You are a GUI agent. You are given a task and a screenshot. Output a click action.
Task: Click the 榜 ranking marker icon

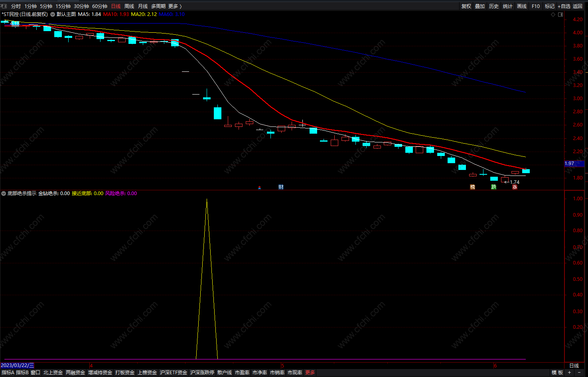(472, 187)
